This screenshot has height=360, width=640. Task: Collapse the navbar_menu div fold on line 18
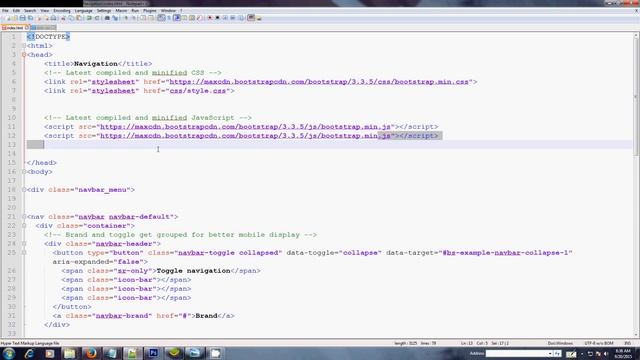(x=24, y=190)
